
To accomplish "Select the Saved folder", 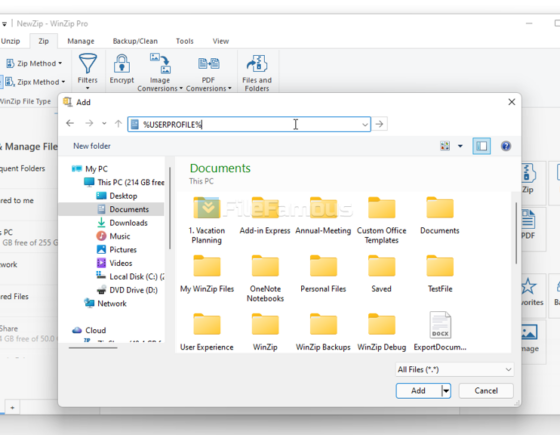I will point(381,274).
